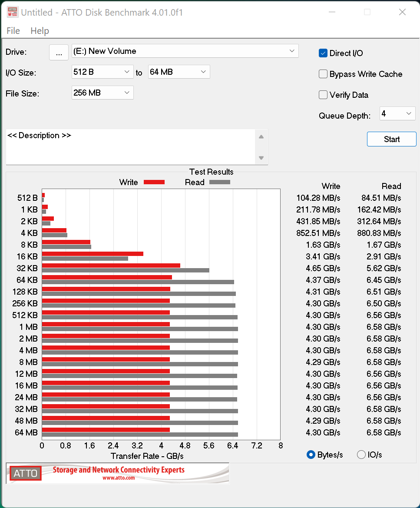Open the File menu
Image resolution: width=420 pixels, height=508 pixels.
[13, 31]
